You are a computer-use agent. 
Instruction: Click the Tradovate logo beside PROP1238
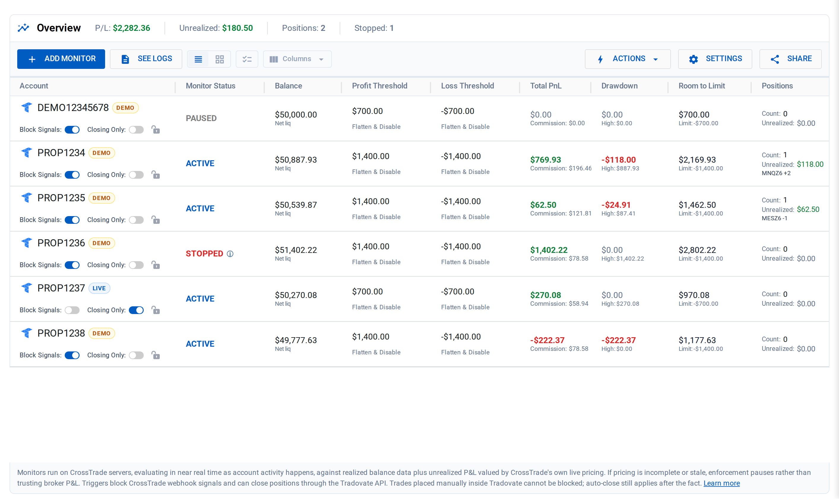click(26, 333)
